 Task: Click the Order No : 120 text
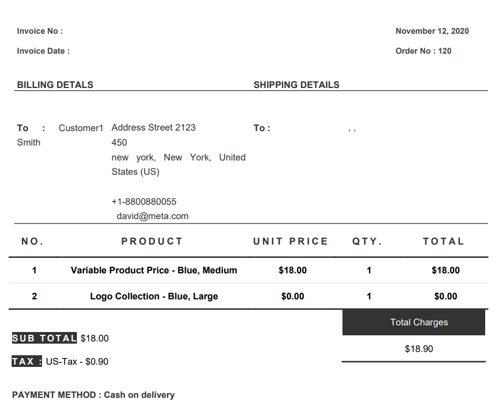(x=423, y=51)
